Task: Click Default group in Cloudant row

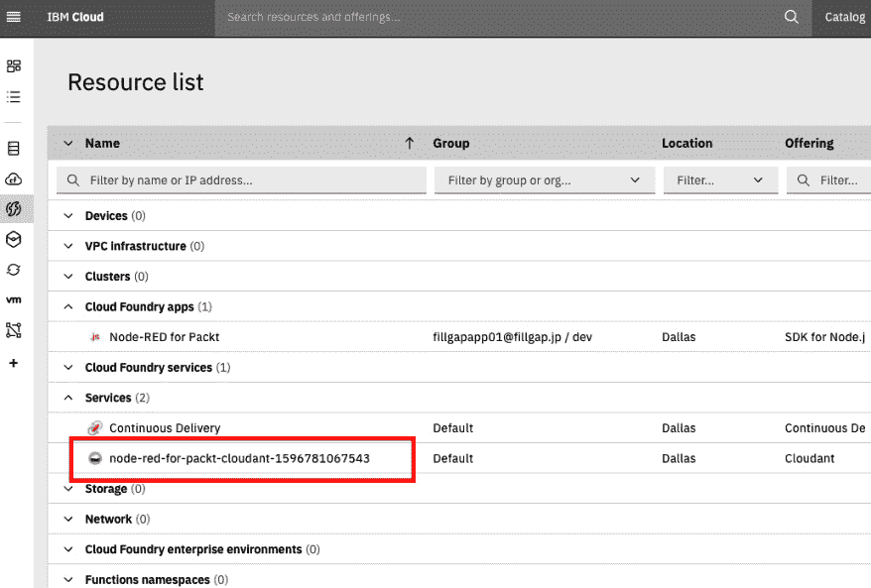Action: [x=452, y=459]
